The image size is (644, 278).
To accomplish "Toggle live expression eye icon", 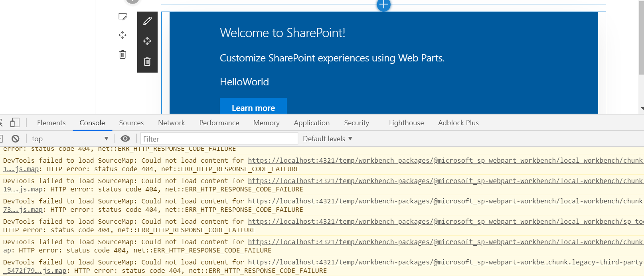I will coord(125,138).
